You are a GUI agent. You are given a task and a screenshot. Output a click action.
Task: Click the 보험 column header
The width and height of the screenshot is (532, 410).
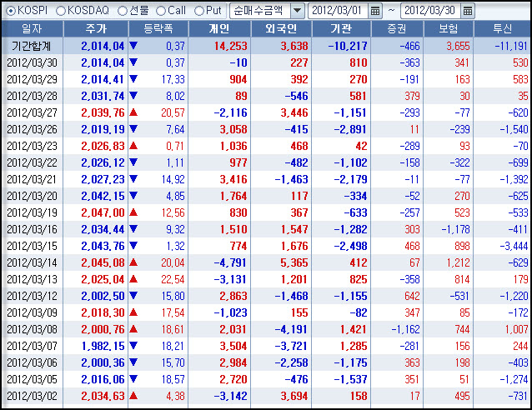tap(448, 29)
